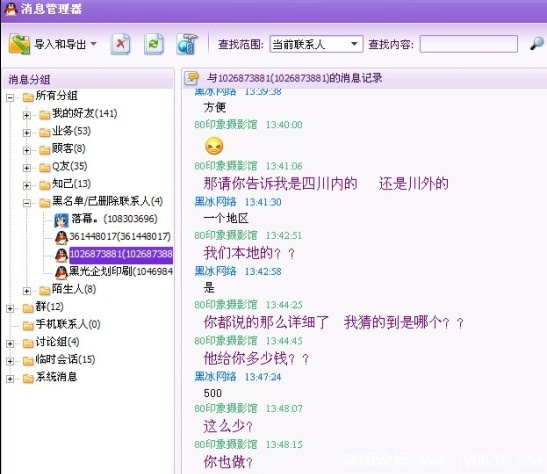Expand the Q友(35) group
Screen dimensions: 547x474
pos(27,168)
